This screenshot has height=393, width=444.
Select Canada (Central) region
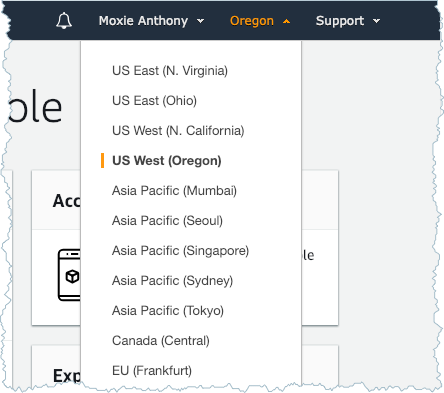click(161, 341)
